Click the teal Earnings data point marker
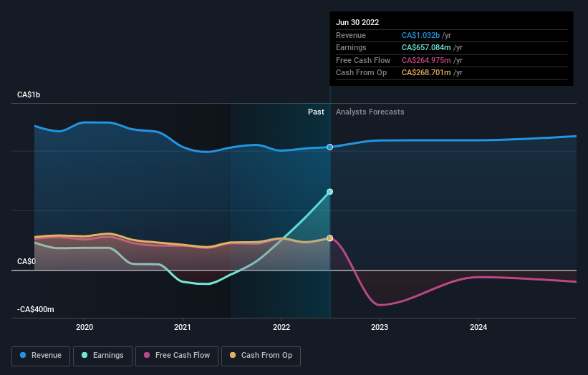 329,191
